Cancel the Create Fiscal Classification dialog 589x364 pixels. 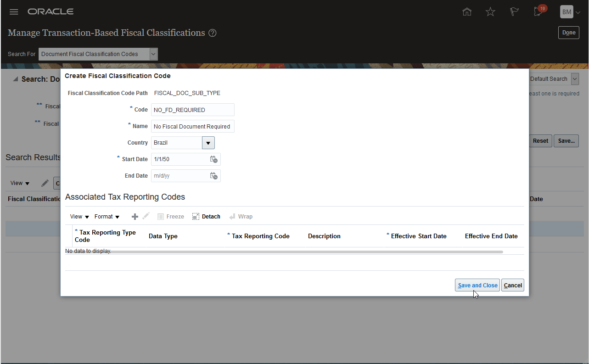512,286
